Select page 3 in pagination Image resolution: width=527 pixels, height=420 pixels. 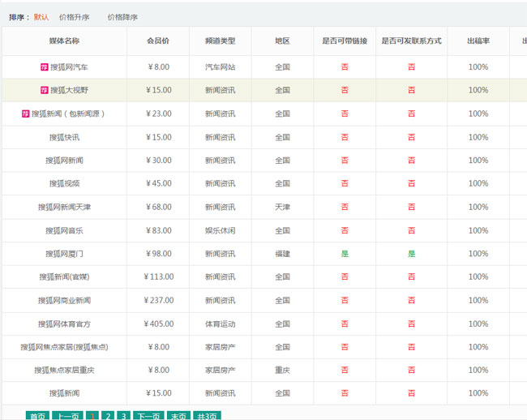point(124,416)
